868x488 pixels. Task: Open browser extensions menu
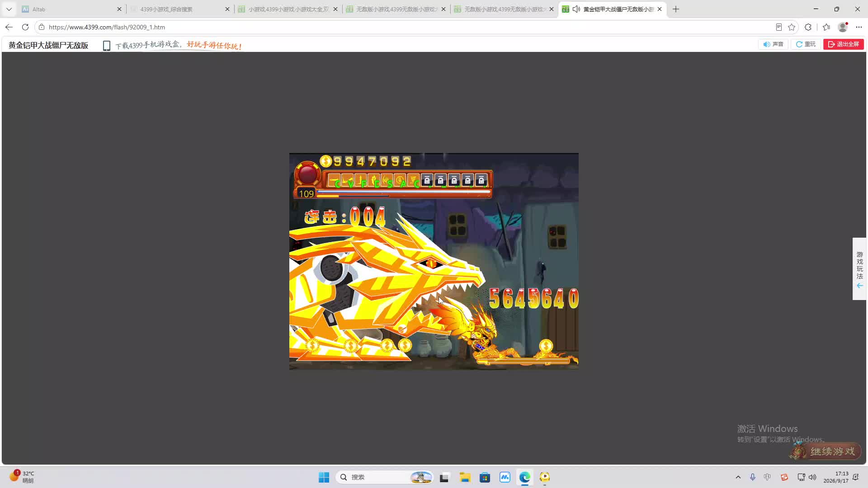(x=808, y=27)
